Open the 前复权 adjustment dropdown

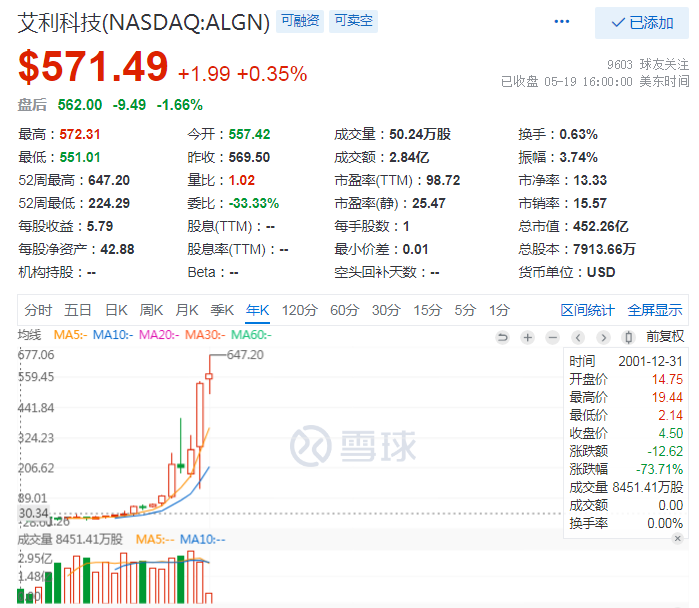click(665, 337)
